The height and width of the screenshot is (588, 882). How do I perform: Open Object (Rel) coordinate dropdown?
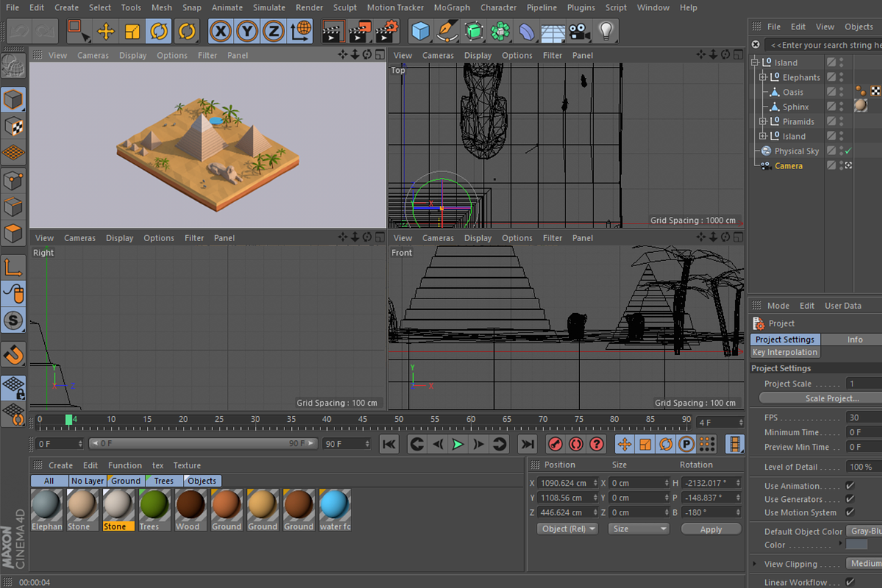click(x=567, y=529)
